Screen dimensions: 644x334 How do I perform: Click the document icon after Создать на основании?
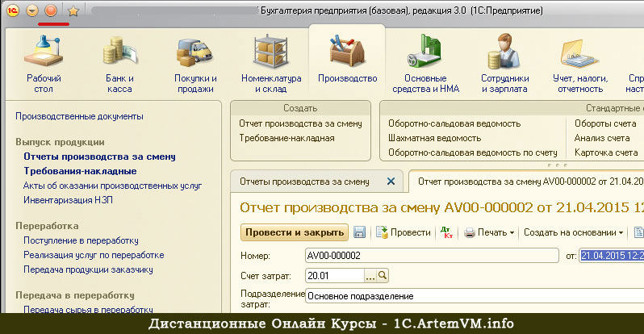(x=638, y=232)
